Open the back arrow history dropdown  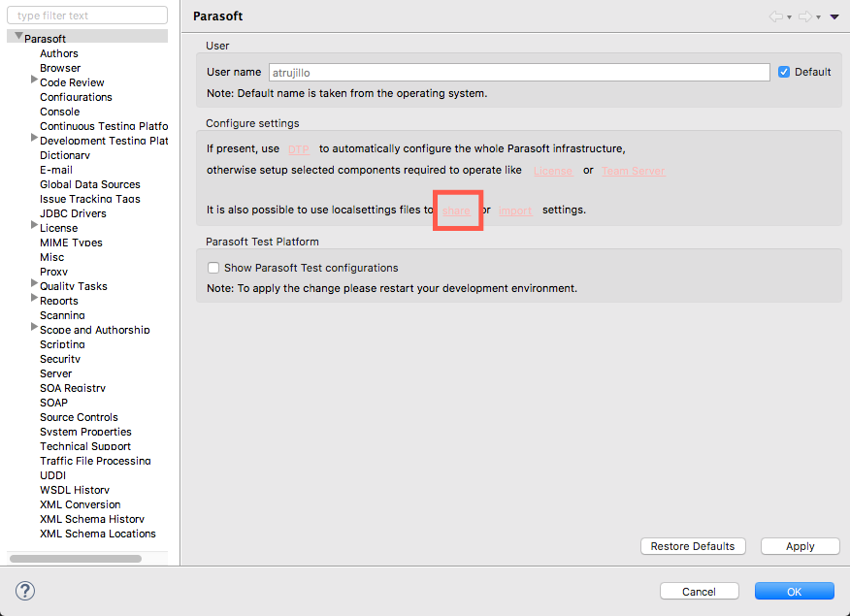point(789,17)
